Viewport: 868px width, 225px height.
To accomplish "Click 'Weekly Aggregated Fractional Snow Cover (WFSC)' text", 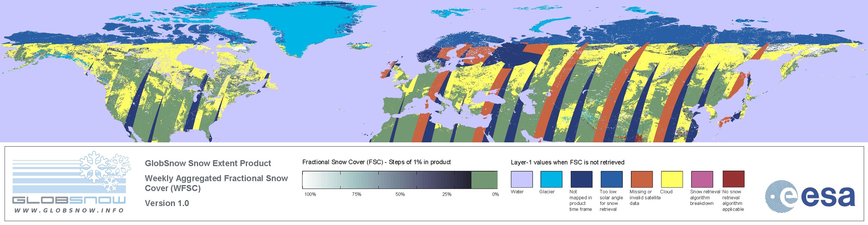I will (x=216, y=183).
